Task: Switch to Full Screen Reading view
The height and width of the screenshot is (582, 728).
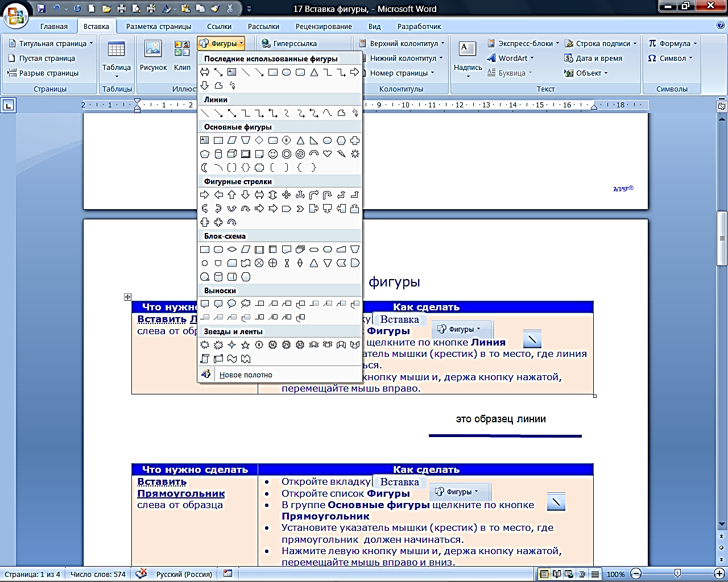Action: [557, 574]
